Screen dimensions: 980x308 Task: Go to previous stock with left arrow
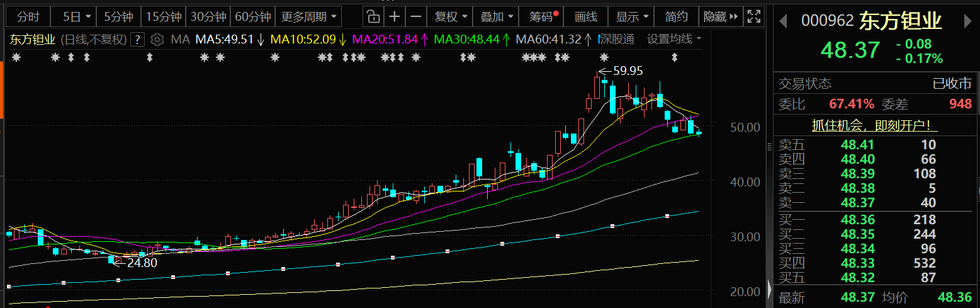tap(783, 22)
